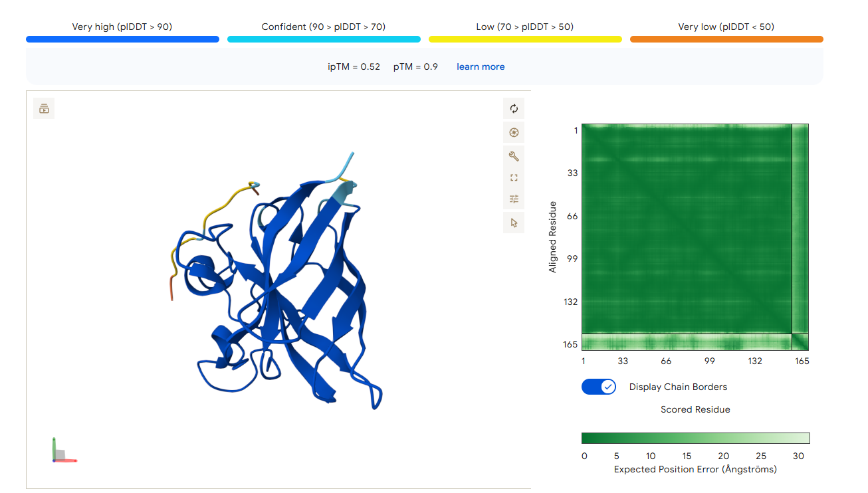Click the Aligned Residue axis title

(x=552, y=237)
